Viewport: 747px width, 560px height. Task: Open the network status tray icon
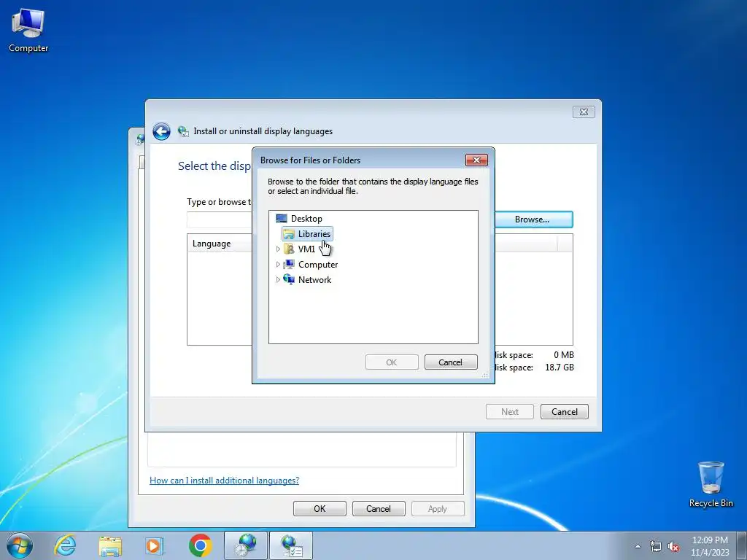656,546
